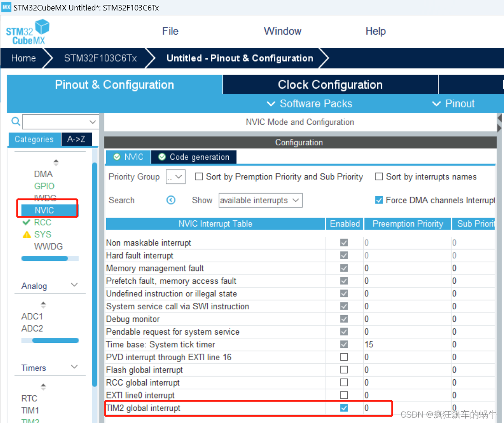Expand the Software Packs menu
Image resolution: width=504 pixels, height=423 pixels.
tap(309, 103)
